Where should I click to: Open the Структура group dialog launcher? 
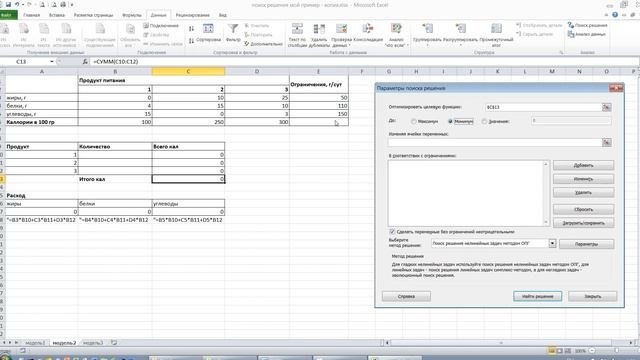point(561,53)
